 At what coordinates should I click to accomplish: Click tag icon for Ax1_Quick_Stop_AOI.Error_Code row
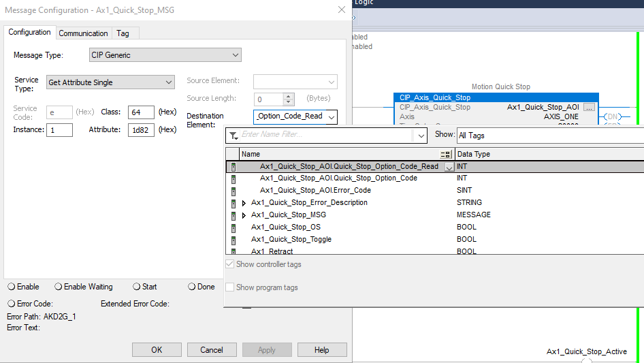click(x=234, y=191)
